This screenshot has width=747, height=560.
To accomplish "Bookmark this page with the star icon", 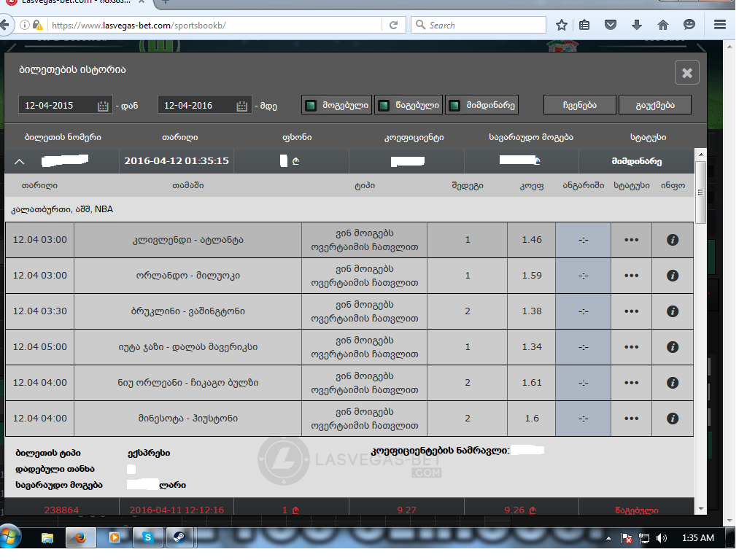I will tap(562, 25).
